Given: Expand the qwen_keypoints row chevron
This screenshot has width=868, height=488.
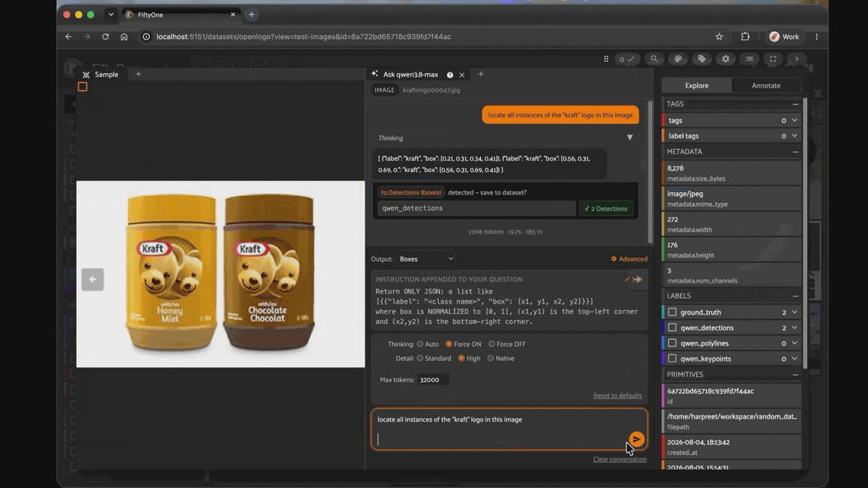Looking at the screenshot, I should [x=794, y=359].
